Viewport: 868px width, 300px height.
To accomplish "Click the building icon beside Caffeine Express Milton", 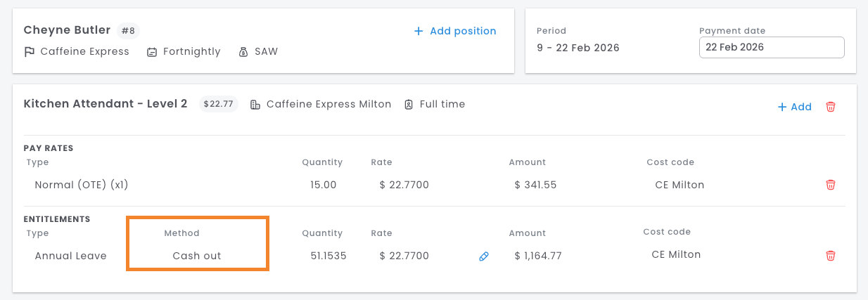I will click(x=255, y=104).
